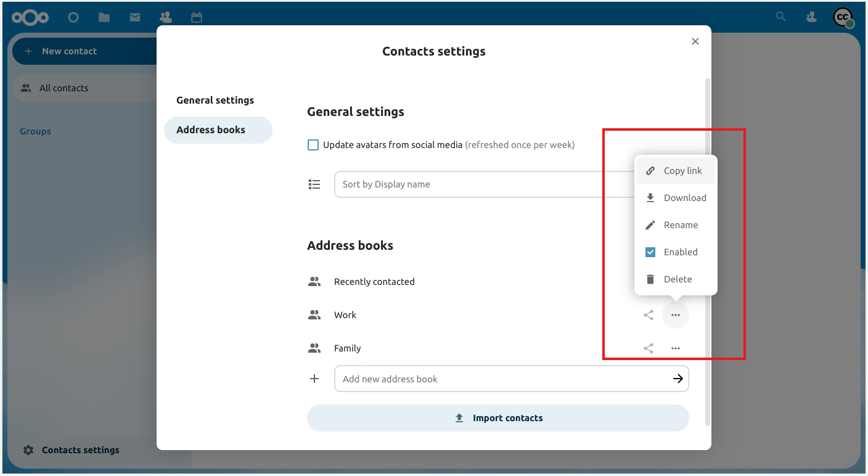Open the Calendar app from the top bar

tap(196, 17)
